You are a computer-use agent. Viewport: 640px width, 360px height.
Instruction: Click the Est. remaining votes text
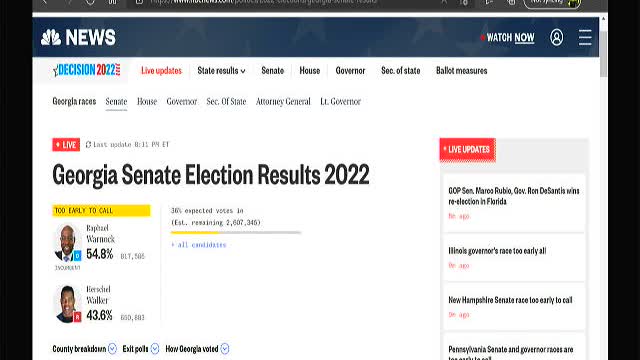(x=216, y=222)
